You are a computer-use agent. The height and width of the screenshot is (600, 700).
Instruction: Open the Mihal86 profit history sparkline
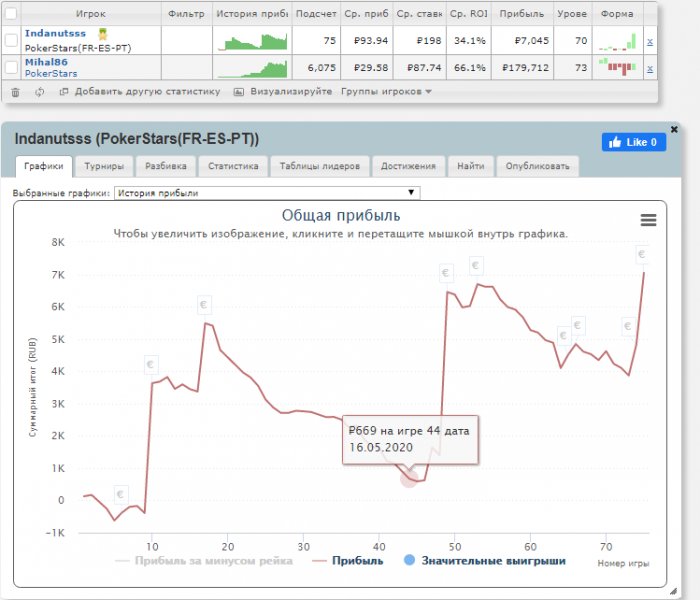point(253,69)
